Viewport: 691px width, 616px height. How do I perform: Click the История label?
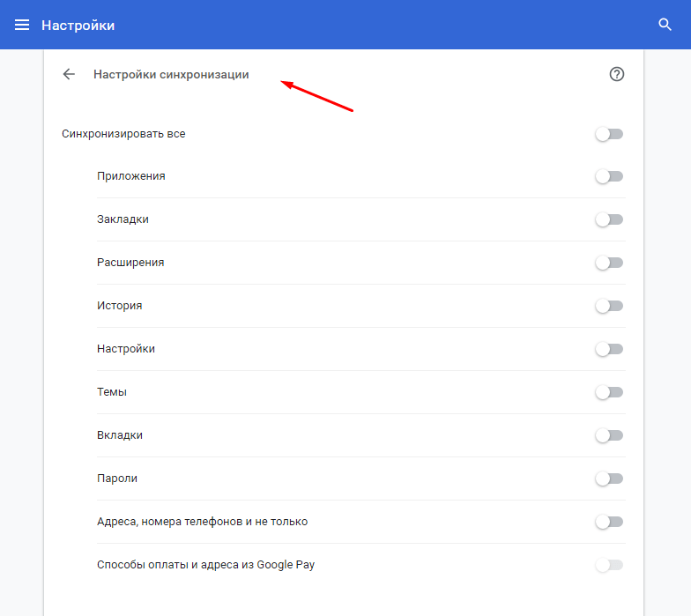(x=120, y=306)
